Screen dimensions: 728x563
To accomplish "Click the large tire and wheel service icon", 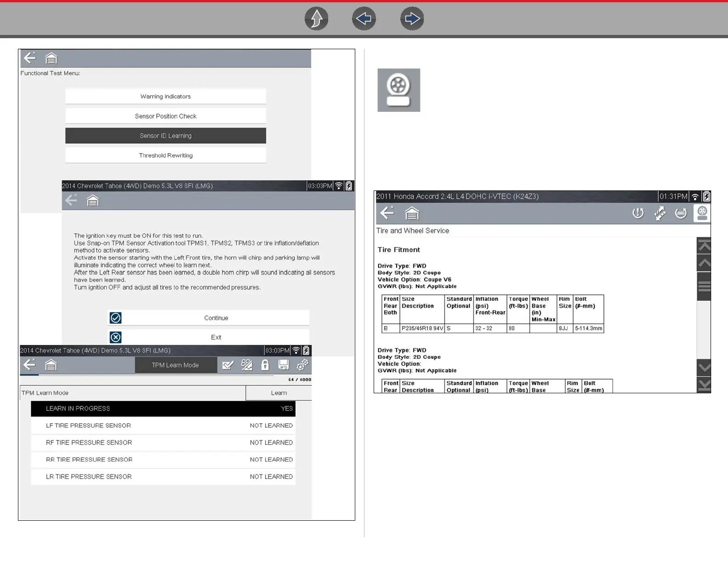I will (399, 90).
